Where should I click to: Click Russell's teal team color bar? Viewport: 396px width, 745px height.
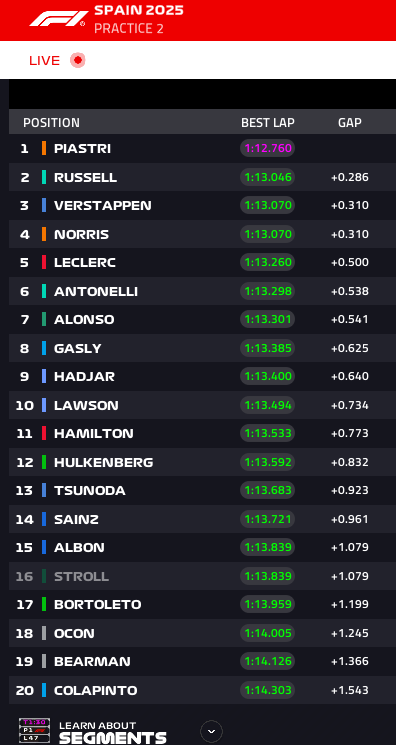tap(44, 177)
